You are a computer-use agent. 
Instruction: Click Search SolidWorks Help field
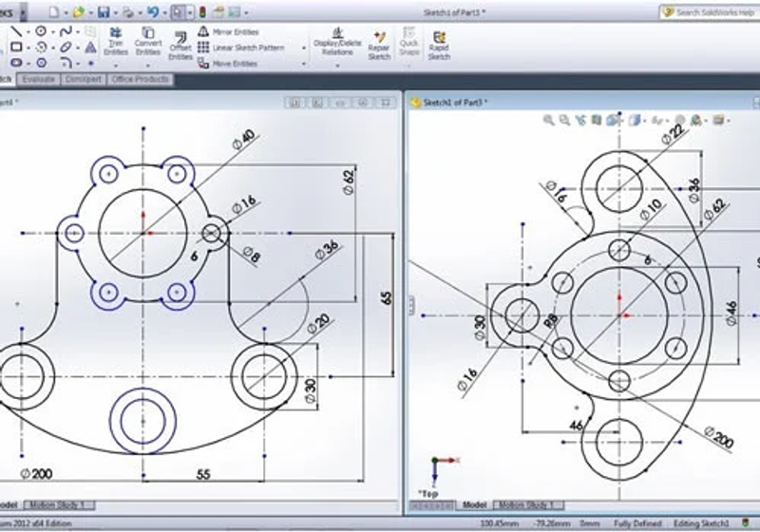point(709,12)
